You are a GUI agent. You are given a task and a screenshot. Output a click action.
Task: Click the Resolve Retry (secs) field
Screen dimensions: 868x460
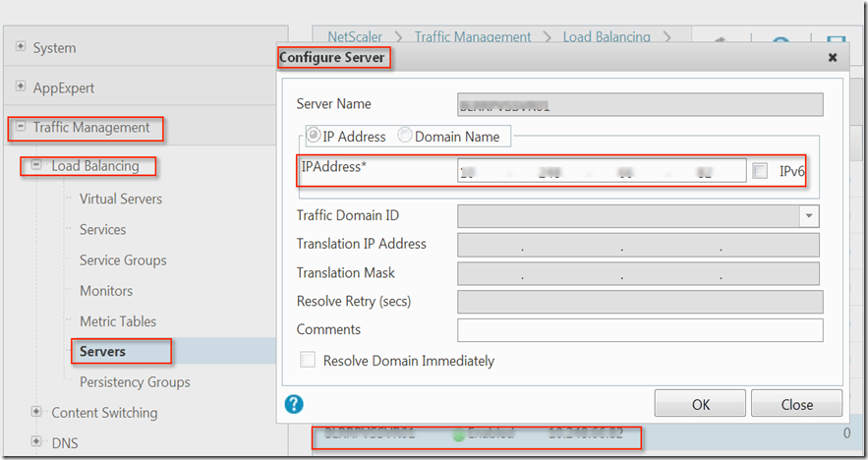pyautogui.click(x=640, y=302)
